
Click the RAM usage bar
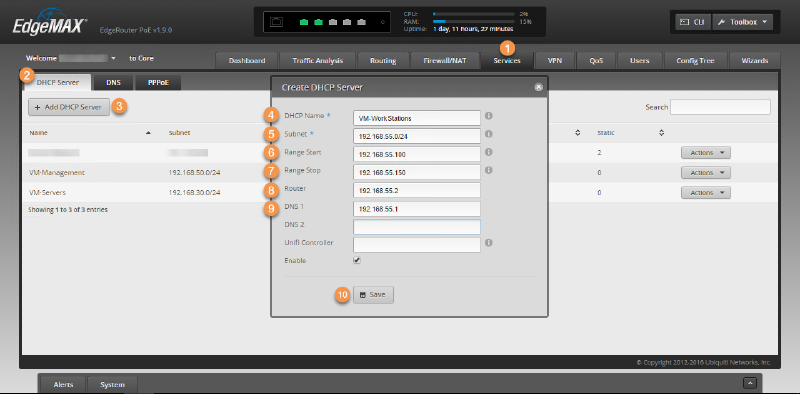(473, 22)
